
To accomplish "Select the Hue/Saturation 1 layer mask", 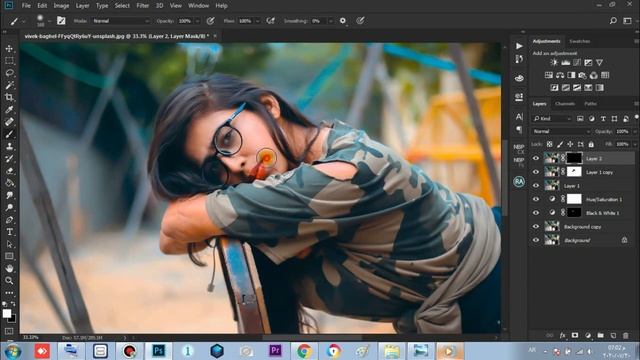I will (x=574, y=199).
